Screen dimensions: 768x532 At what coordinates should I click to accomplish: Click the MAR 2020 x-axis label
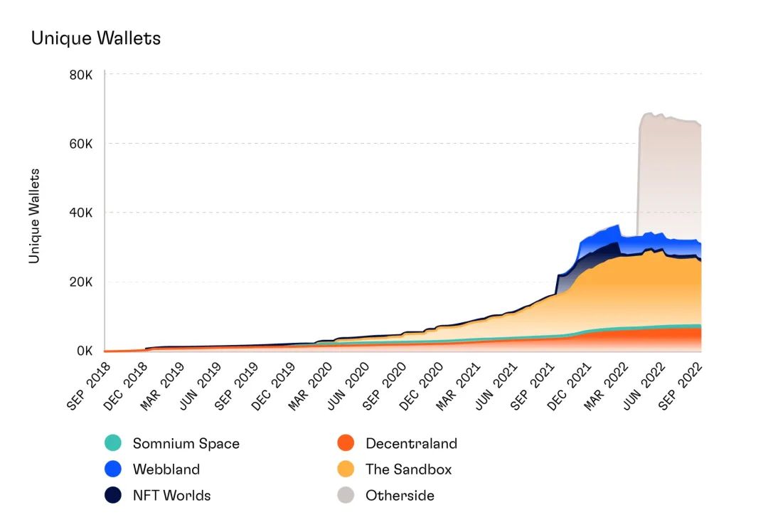[x=311, y=386]
